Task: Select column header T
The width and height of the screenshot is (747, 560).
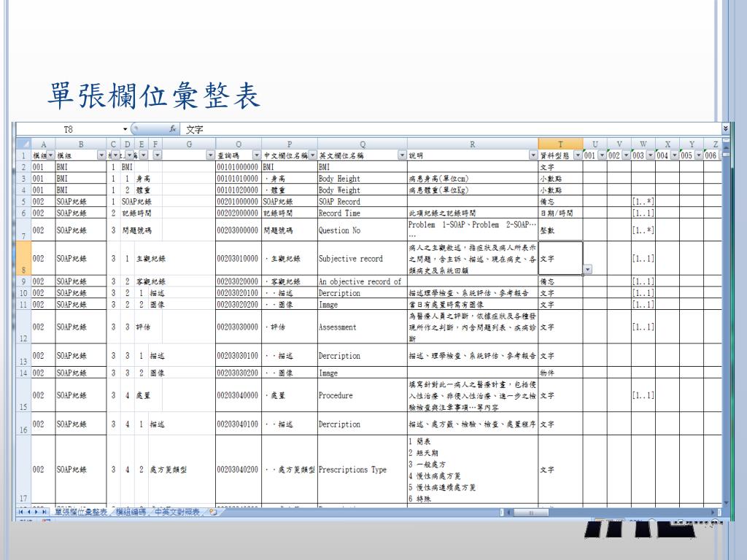Action: 560,144
